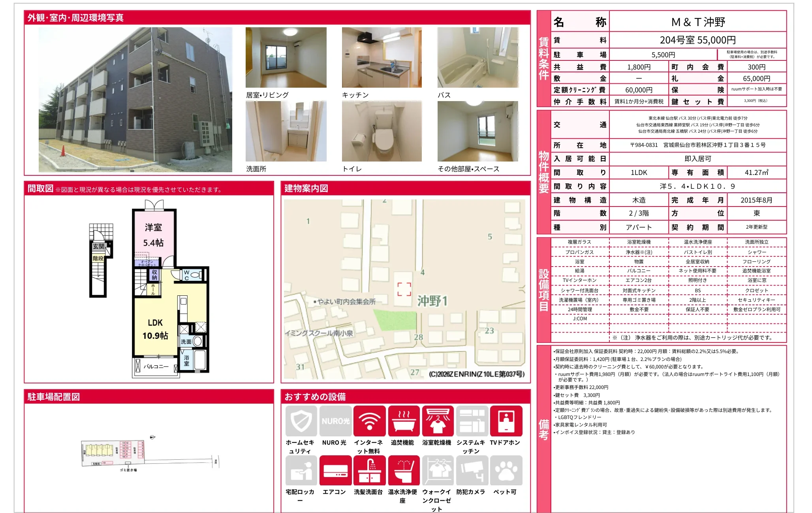
Task: Click the 300円 町内会費 value
Action: (756, 67)
